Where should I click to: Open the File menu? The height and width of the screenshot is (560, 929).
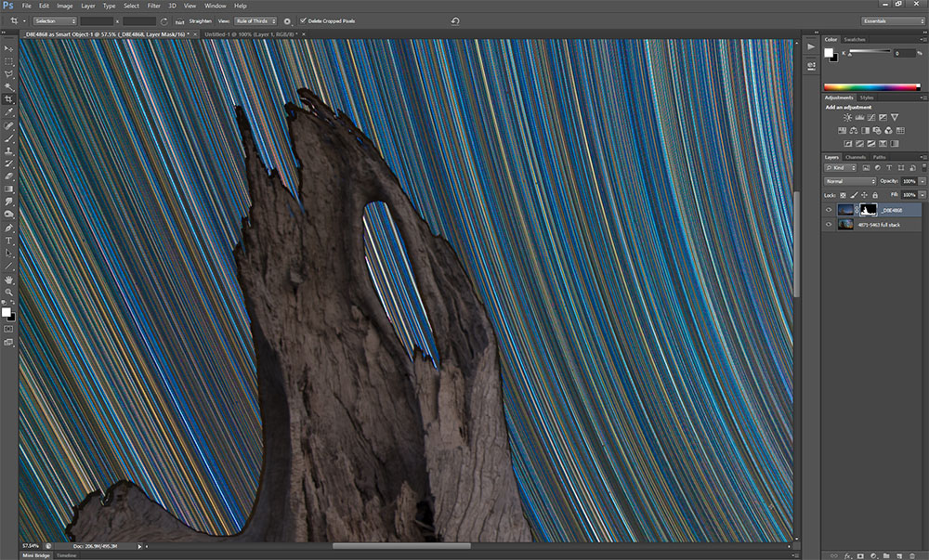click(27, 6)
